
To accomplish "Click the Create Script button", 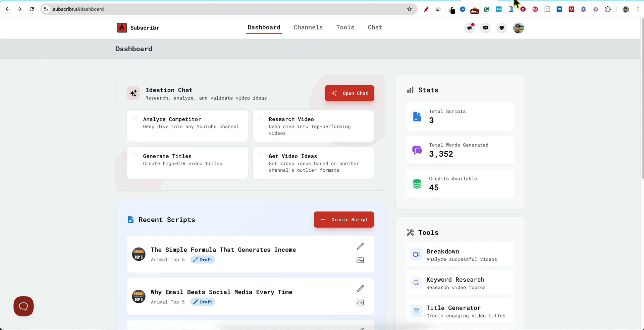I will [x=344, y=220].
